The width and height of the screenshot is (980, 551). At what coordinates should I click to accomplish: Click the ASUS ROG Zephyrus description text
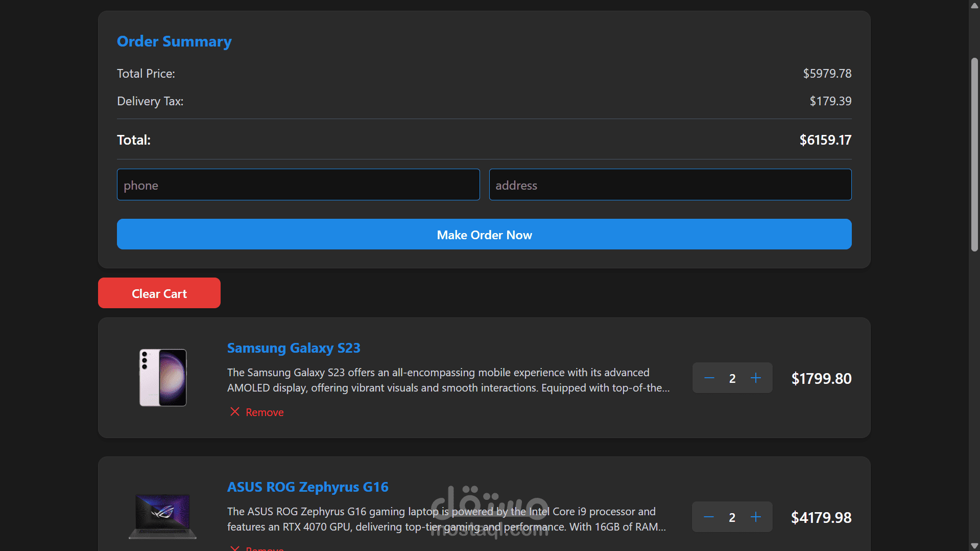point(446,519)
